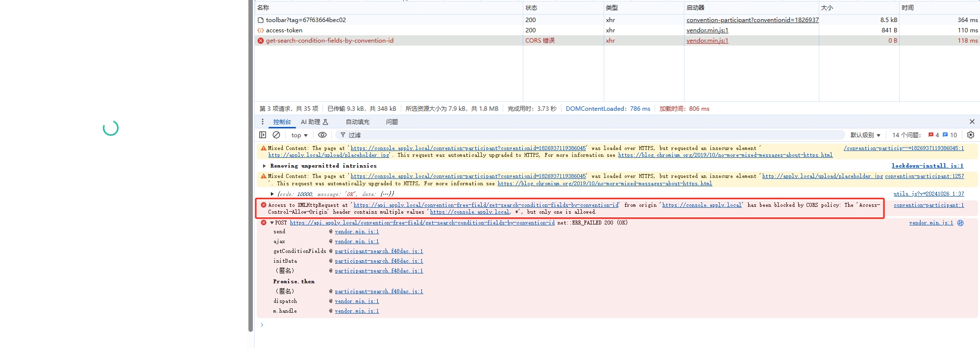Open the 默认级别 log level dropdown
The image size is (980, 348).
[865, 135]
